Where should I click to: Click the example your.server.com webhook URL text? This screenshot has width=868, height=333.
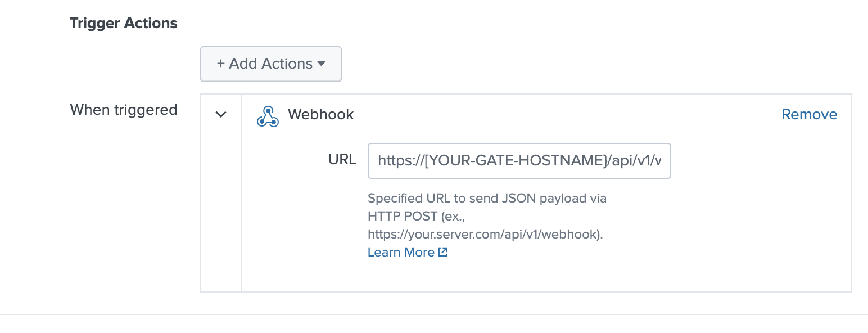[x=485, y=234]
